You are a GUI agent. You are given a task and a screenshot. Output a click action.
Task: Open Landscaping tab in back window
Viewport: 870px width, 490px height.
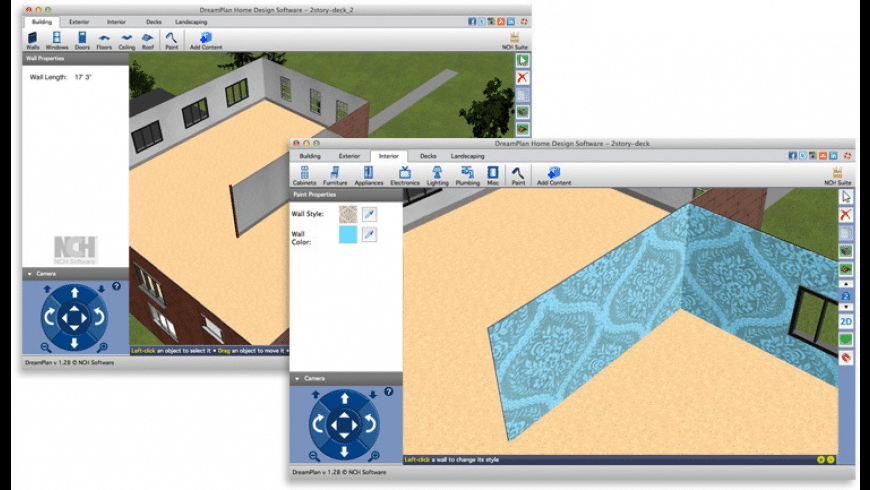click(x=191, y=22)
